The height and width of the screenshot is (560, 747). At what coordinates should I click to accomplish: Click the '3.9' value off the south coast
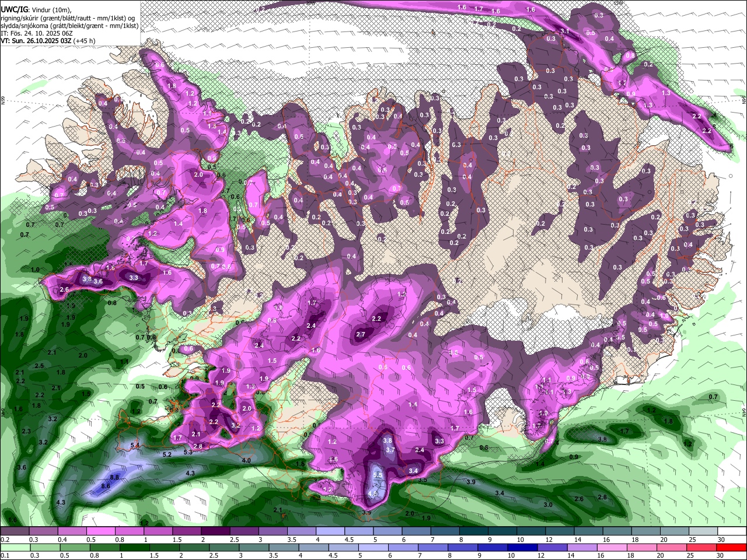(x=471, y=482)
